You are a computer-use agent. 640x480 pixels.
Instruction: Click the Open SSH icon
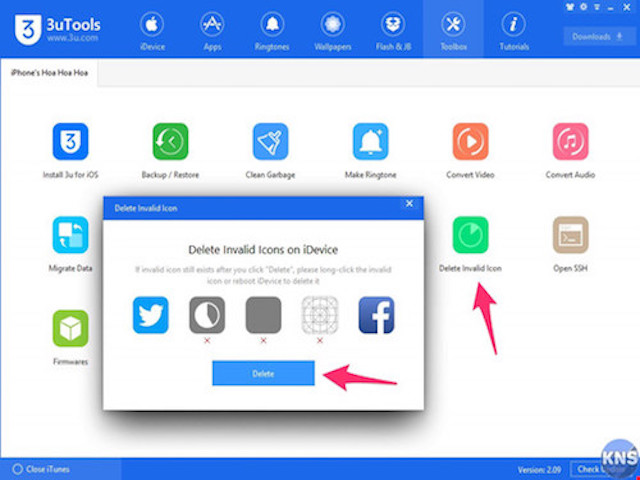[571, 235]
